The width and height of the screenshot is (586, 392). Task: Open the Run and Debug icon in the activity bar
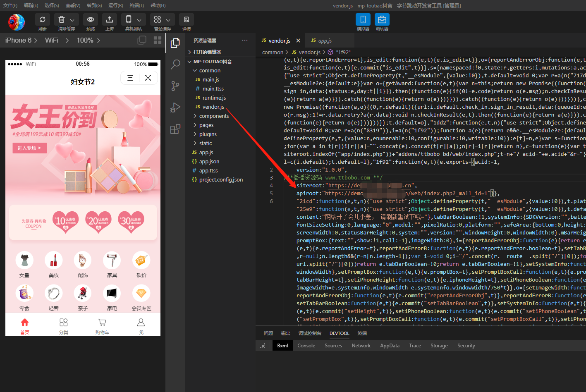[x=175, y=108]
